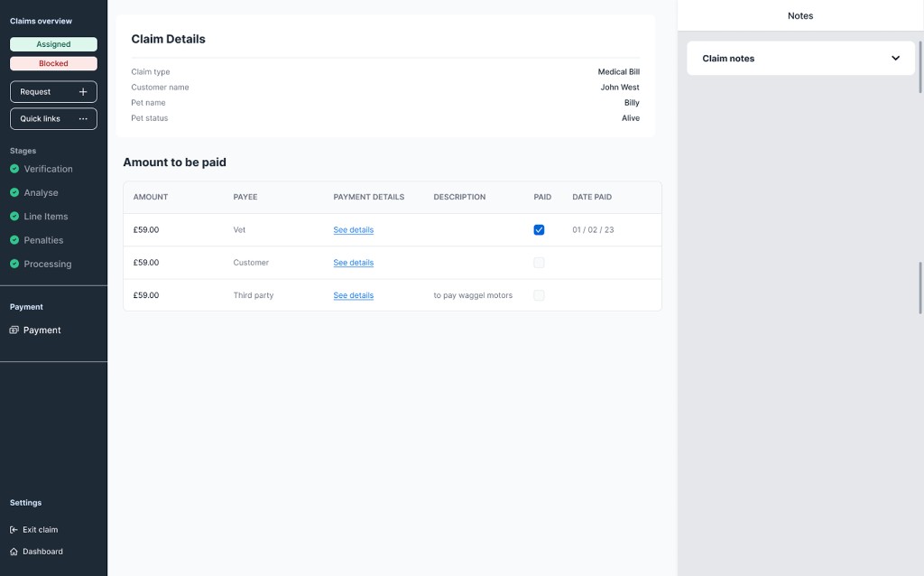
Task: Go to the Dashboard link
Action: 42,552
